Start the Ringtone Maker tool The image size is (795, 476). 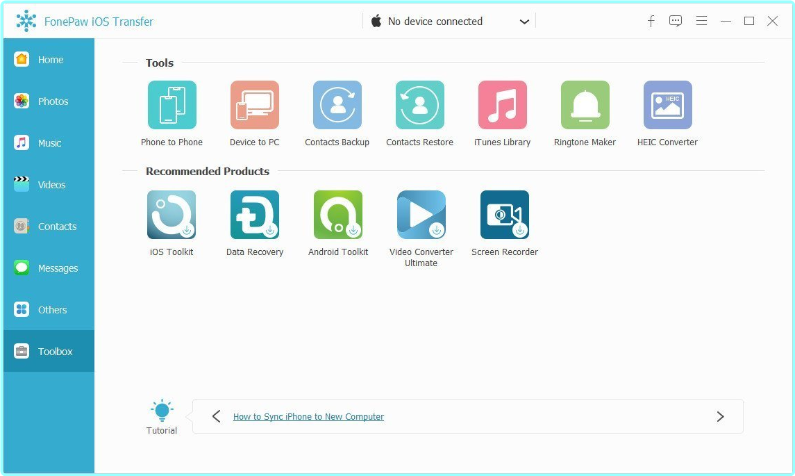tap(585, 105)
